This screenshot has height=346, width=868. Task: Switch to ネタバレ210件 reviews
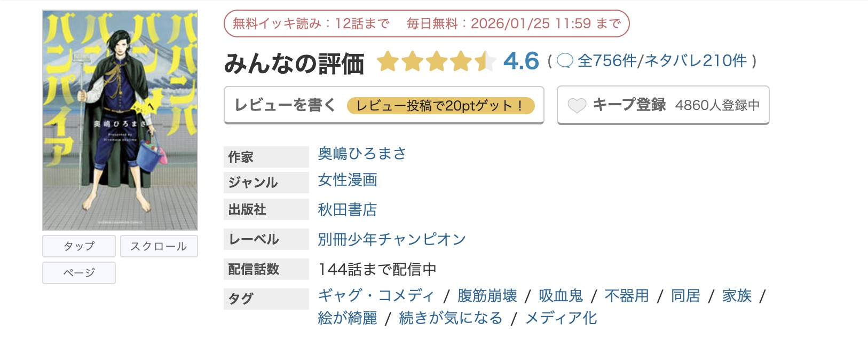(x=694, y=61)
